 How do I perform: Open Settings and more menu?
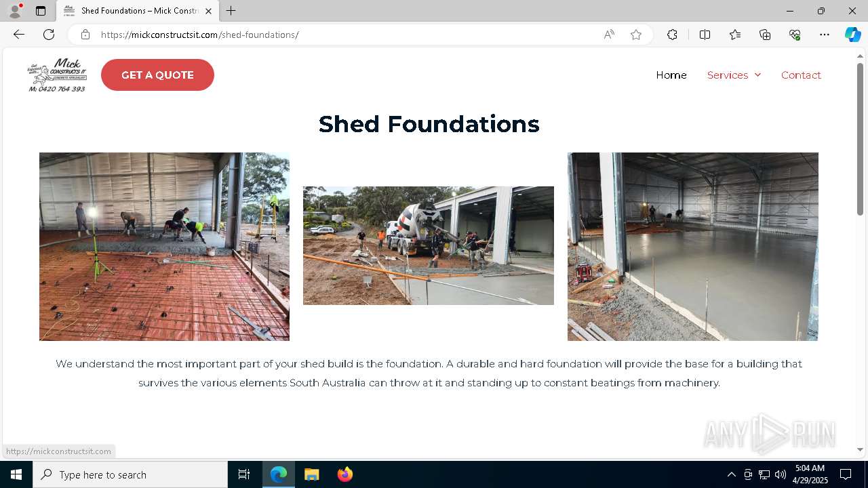(x=825, y=35)
